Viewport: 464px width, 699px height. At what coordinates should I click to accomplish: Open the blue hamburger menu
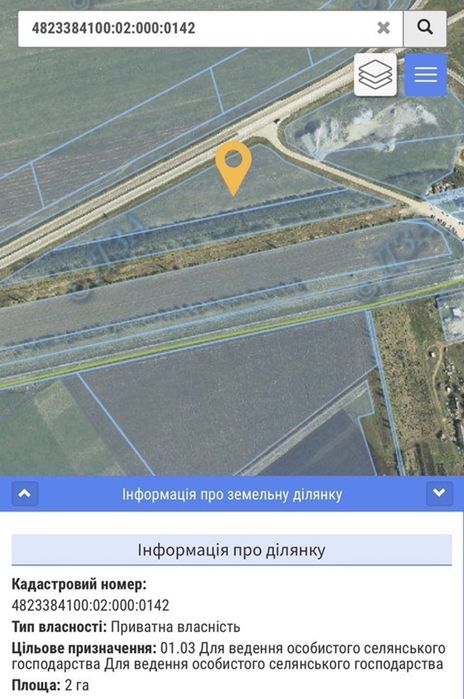pos(426,75)
